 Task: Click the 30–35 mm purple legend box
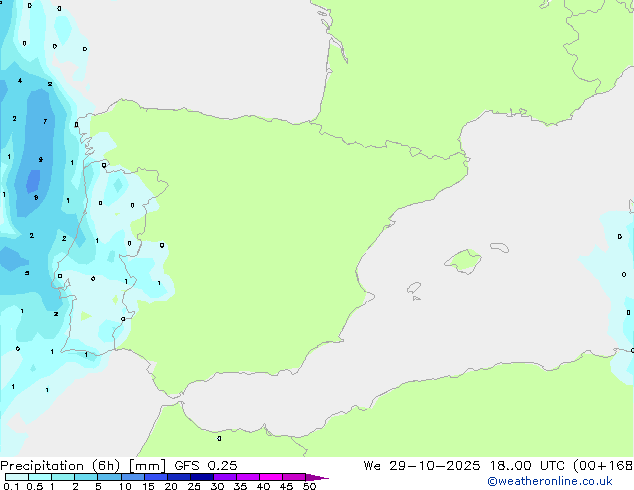coord(225,477)
